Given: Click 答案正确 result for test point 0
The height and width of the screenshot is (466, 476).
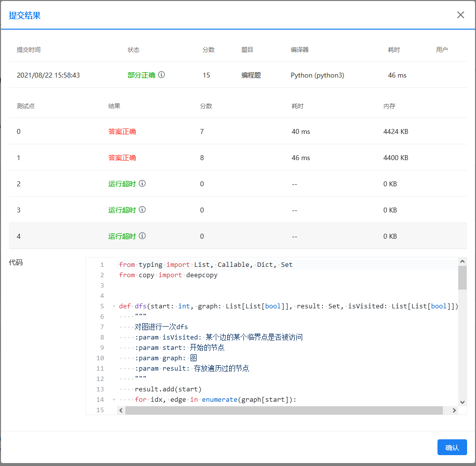Looking at the screenshot, I should (122, 131).
